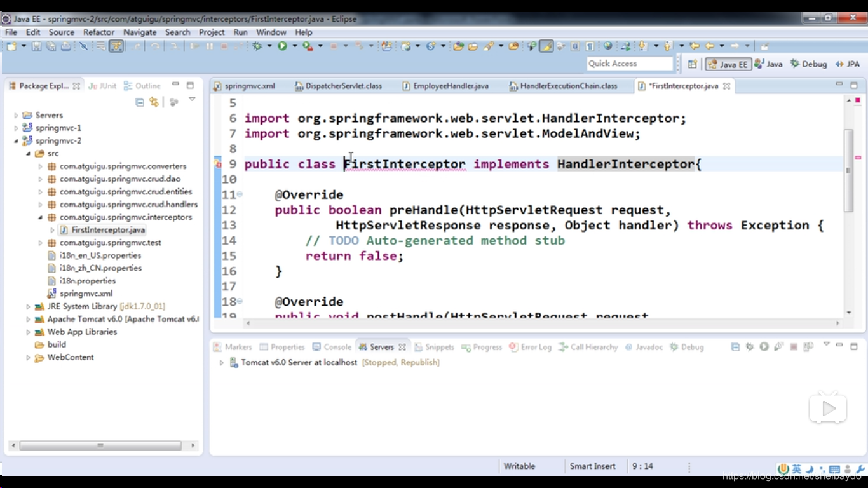This screenshot has height=488, width=868.
Task: Switch to Java EE perspective
Action: (728, 64)
